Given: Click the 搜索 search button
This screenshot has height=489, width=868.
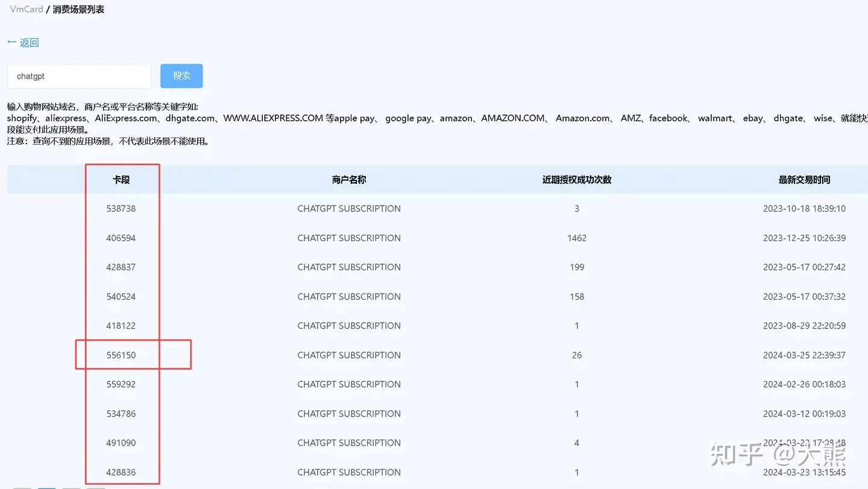Looking at the screenshot, I should coord(181,76).
